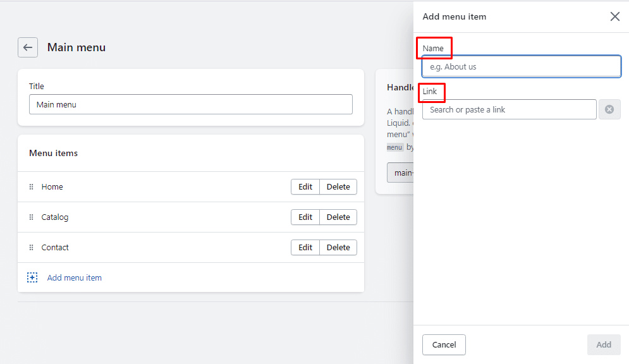Edit the Catalog menu item
This screenshot has height=364, width=629.
pos(305,217)
